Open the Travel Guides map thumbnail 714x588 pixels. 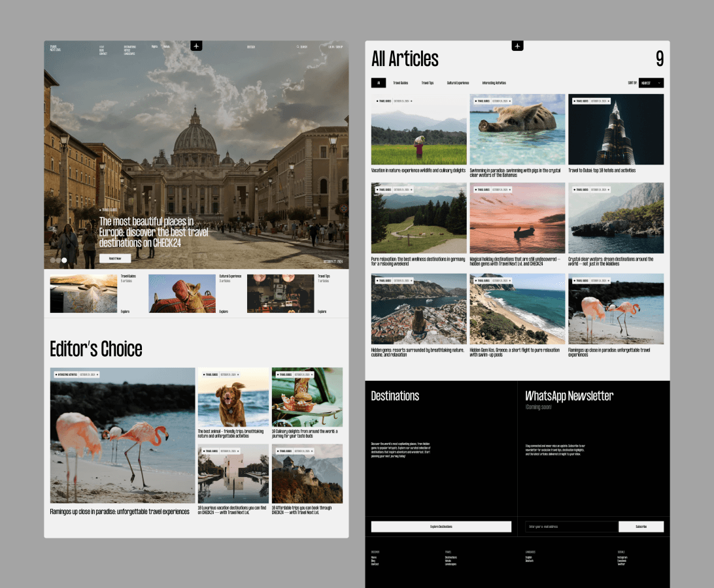[83, 293]
